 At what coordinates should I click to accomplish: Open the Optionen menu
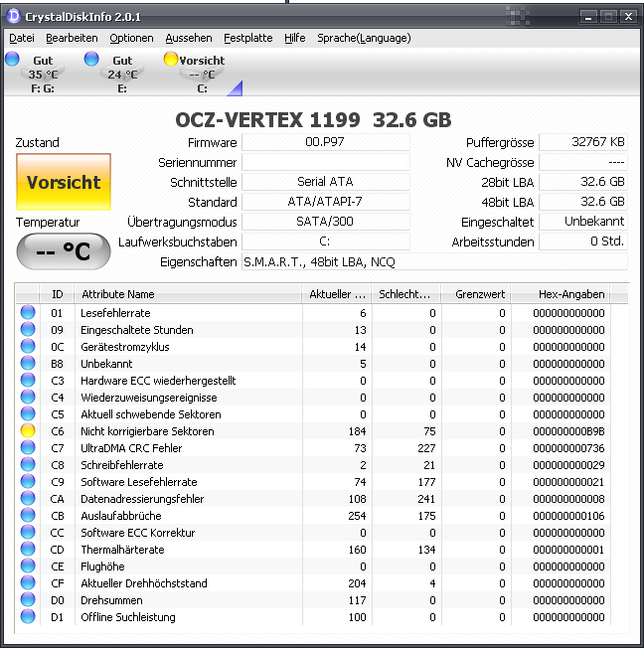(131, 38)
